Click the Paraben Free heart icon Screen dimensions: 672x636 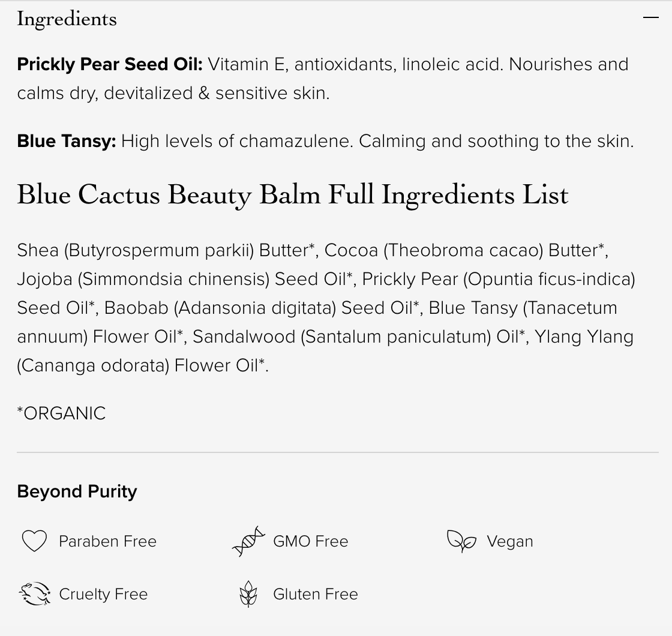click(34, 541)
